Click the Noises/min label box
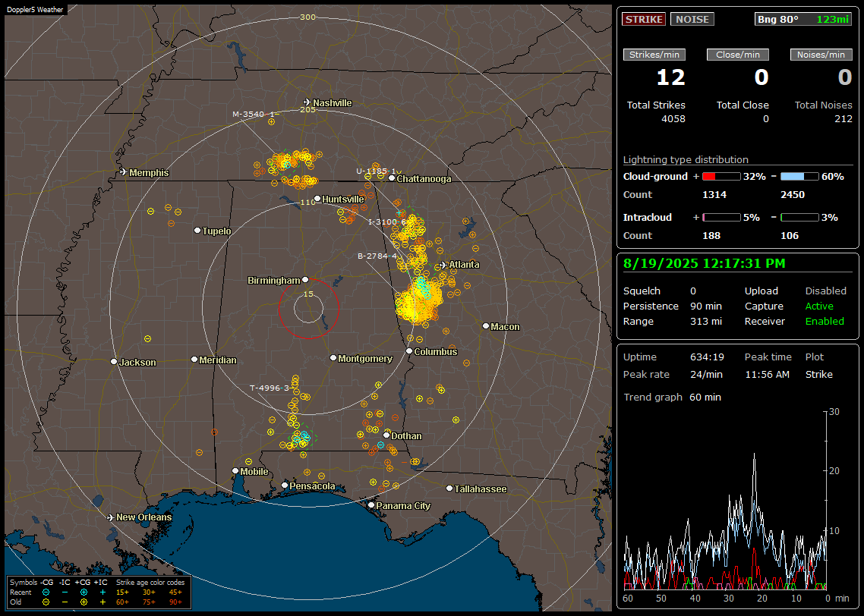The image size is (864, 616). coord(821,55)
